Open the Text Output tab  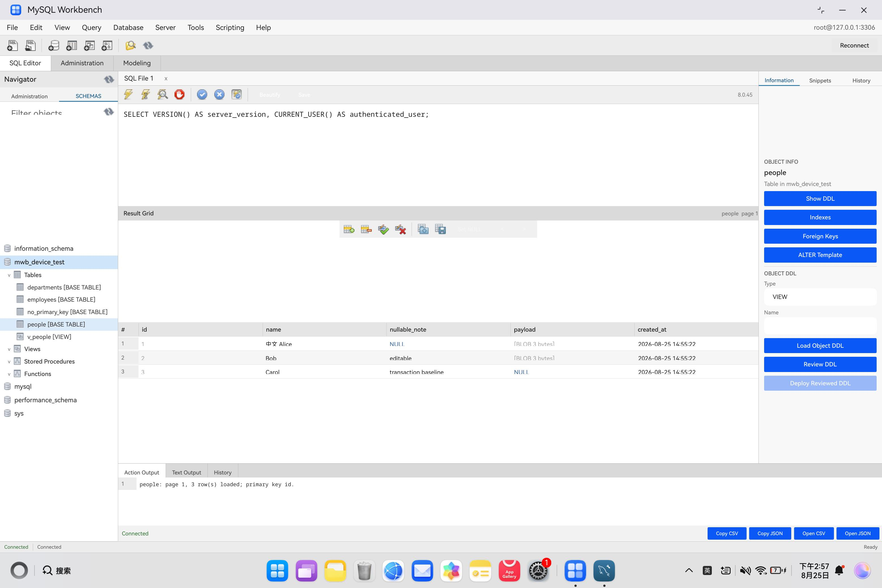[x=186, y=472]
